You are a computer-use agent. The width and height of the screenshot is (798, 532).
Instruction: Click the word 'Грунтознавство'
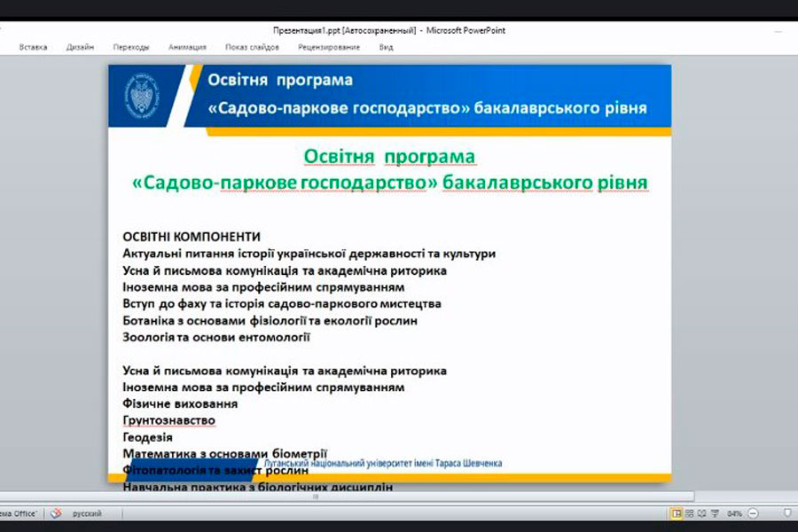169,420
